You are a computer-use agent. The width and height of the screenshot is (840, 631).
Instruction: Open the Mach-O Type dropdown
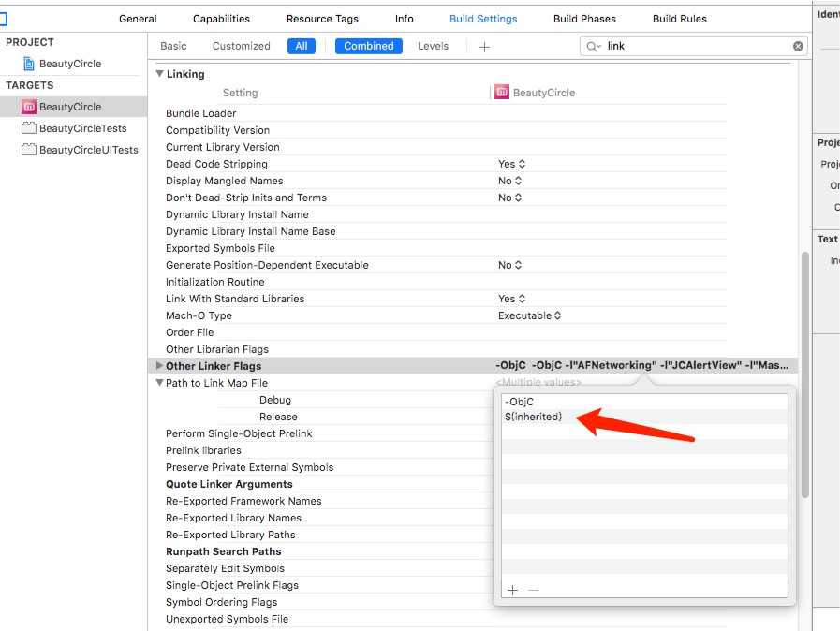529,316
